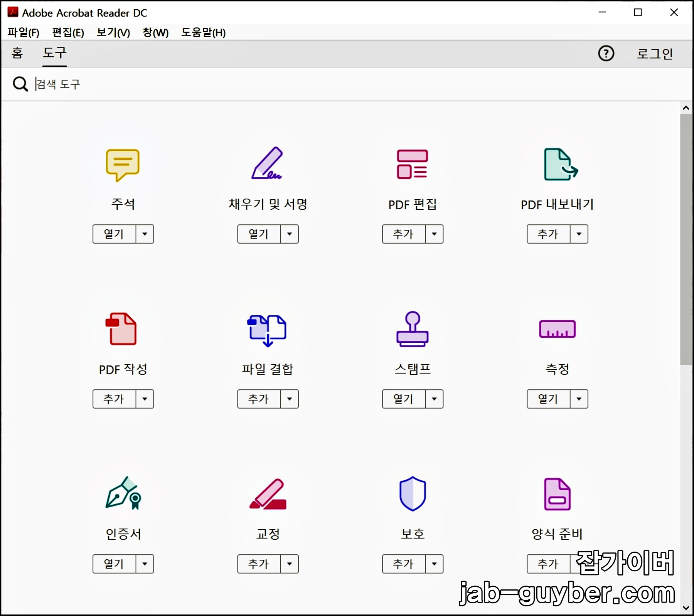The width and height of the screenshot is (694, 616).
Task: Maximize the Acrobat Reader window
Action: point(638,12)
